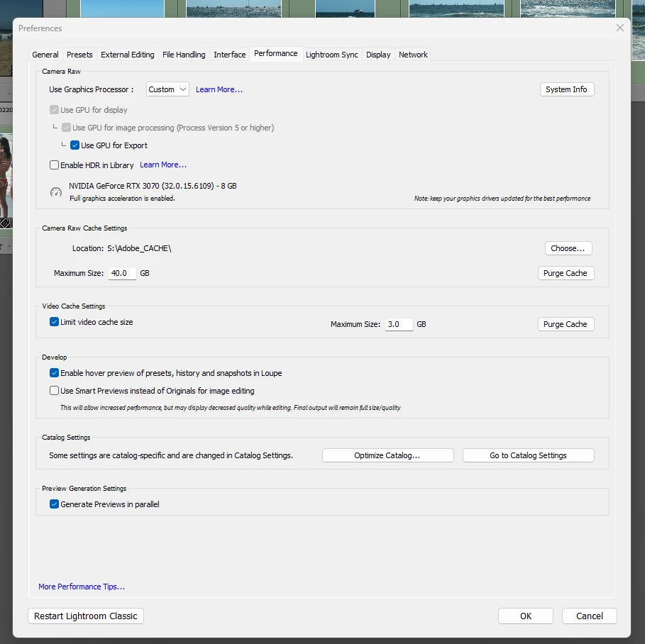The height and width of the screenshot is (644, 645).
Task: Expand the Use Graphics Processor dropdown
Action: point(167,89)
